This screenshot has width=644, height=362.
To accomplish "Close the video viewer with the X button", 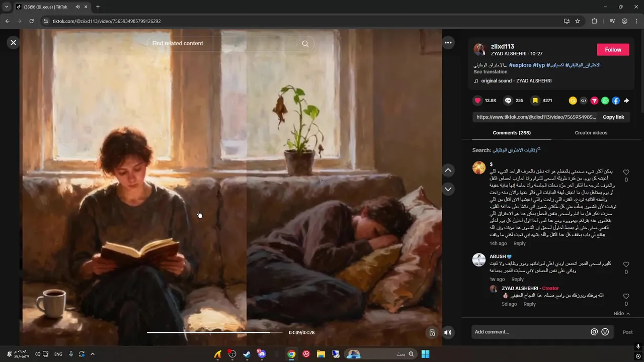I will 14,43.
